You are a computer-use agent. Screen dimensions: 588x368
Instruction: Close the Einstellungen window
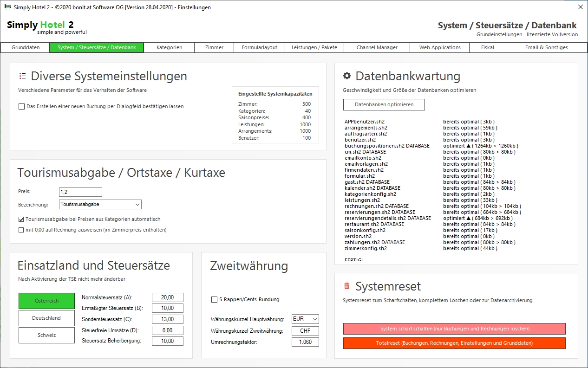(x=580, y=7)
